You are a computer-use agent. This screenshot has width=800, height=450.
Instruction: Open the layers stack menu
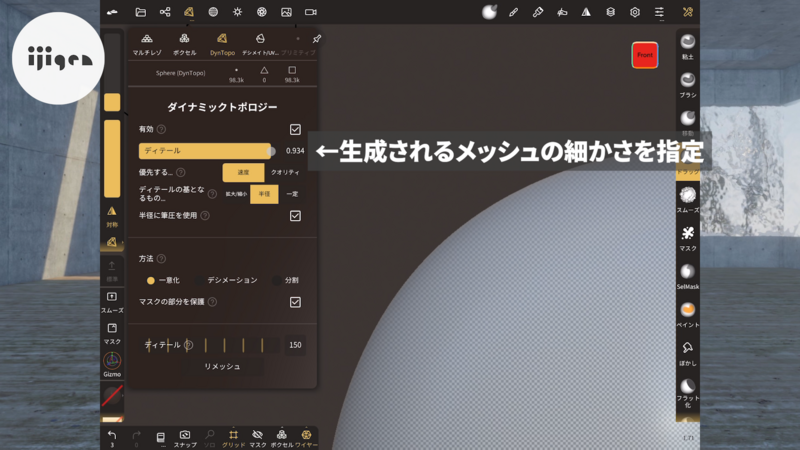[610, 12]
